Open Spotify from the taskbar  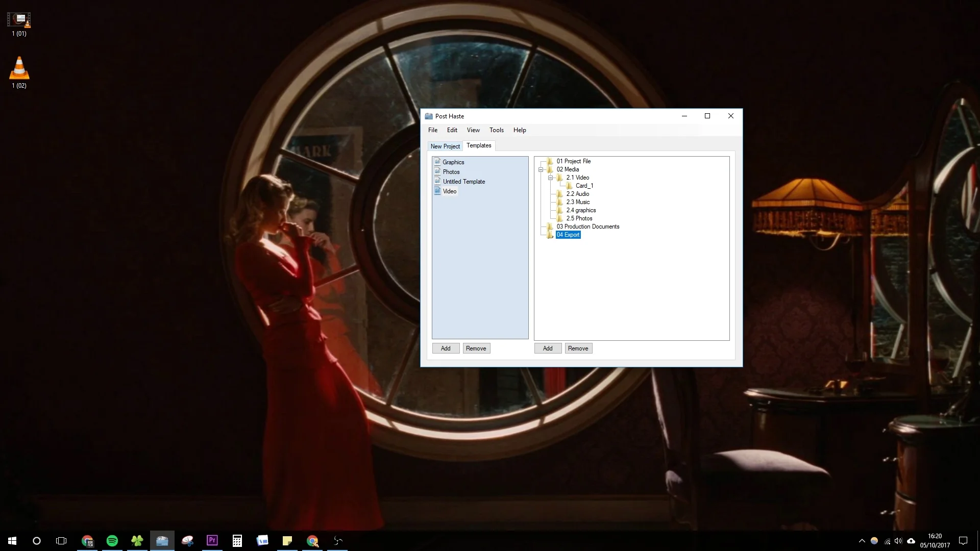pos(112,541)
